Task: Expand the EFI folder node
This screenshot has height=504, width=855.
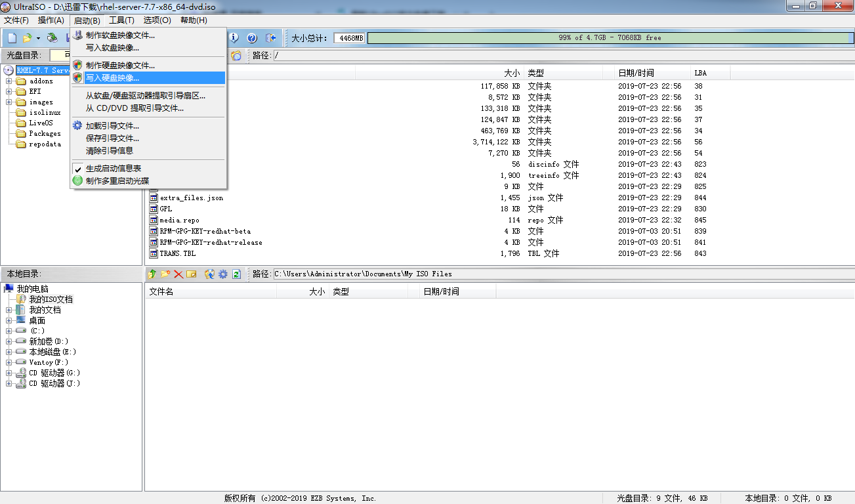Action: pyautogui.click(x=9, y=92)
